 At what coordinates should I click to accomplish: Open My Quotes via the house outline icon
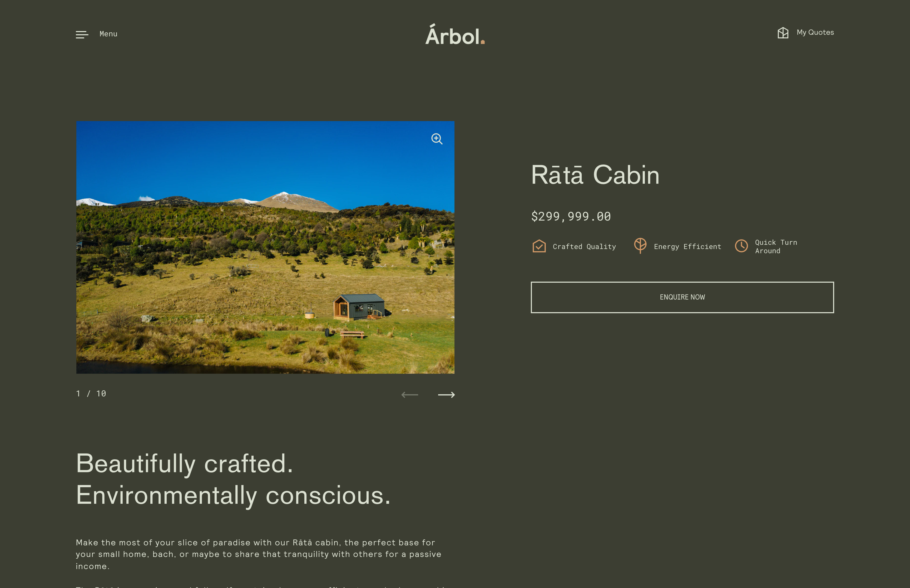pyautogui.click(x=783, y=33)
